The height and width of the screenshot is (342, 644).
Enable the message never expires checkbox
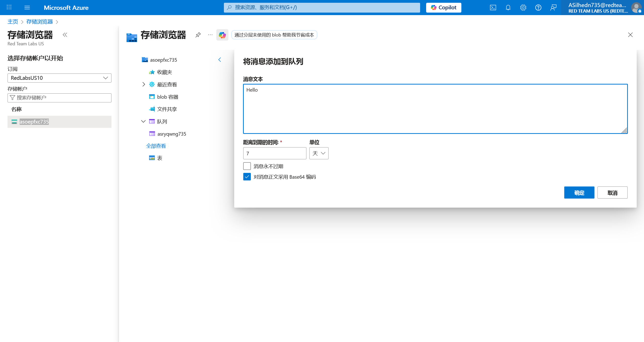[247, 166]
